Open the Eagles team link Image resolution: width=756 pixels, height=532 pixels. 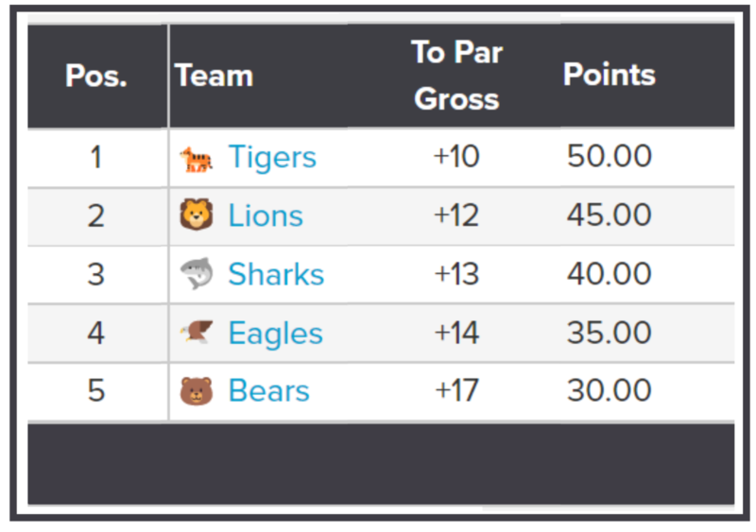click(275, 334)
